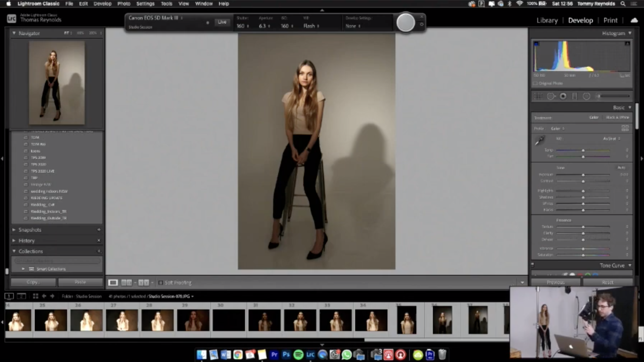Viewport: 644px width, 362px height.
Task: Add a new snapshot with plus icon
Action: (99, 230)
